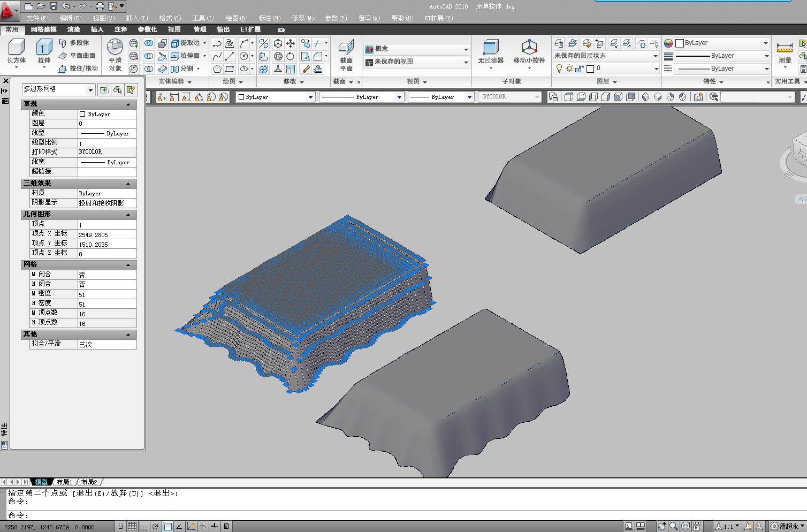The width and height of the screenshot is (807, 532).
Task: Open the 渲染 ribbon tab
Action: [73, 29]
